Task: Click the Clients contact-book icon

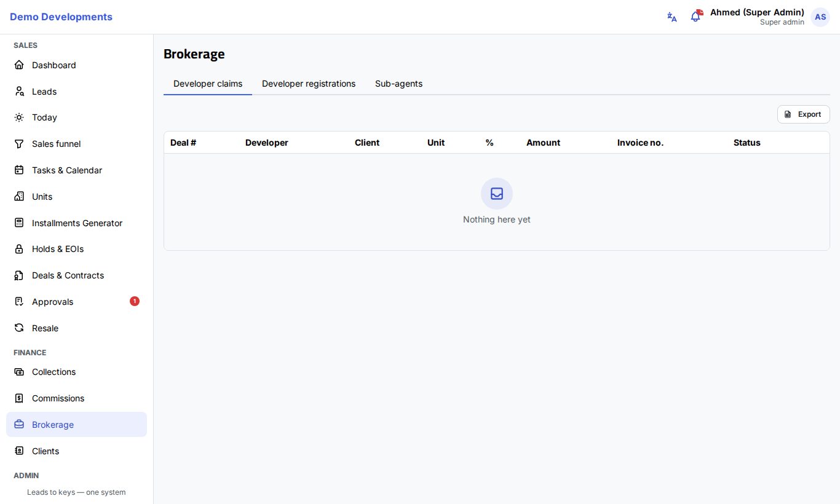Action: 19,451
